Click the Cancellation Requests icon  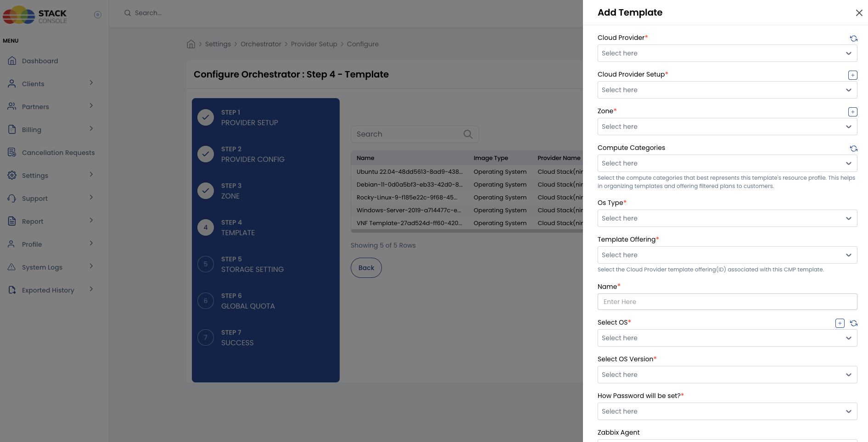pos(12,152)
